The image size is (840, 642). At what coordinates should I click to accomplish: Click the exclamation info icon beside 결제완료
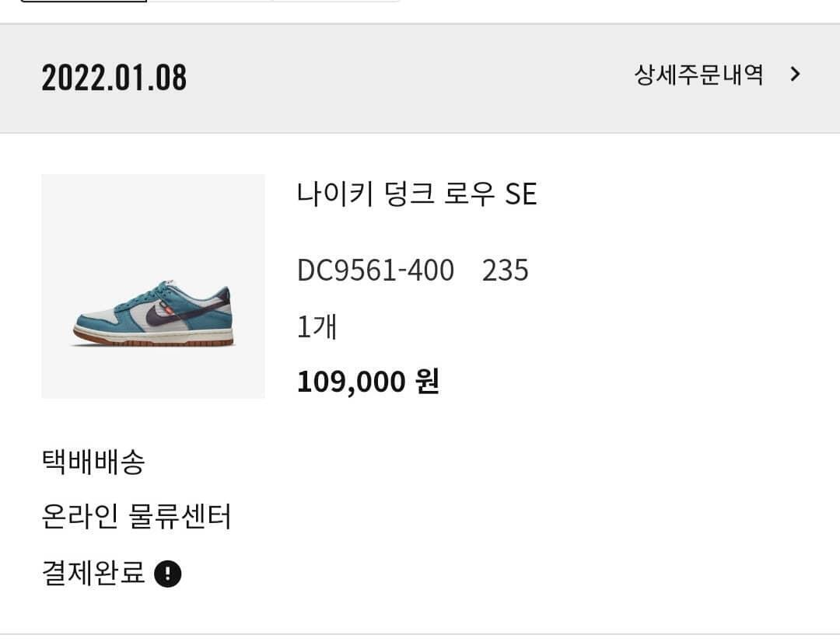[168, 574]
